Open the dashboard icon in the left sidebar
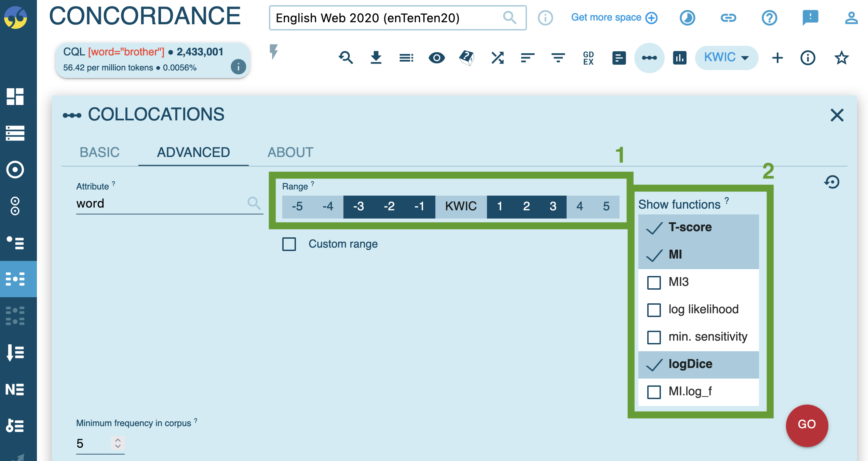 click(x=15, y=97)
